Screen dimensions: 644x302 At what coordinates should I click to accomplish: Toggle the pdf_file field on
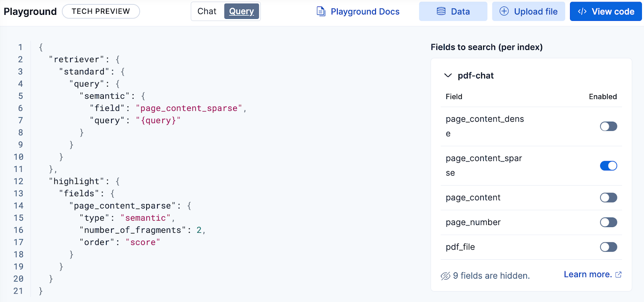tap(608, 247)
